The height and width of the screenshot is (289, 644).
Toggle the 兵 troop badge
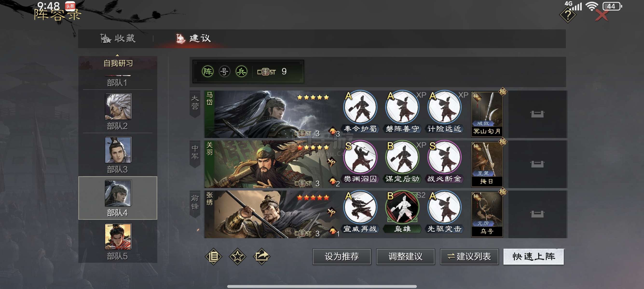pos(241,72)
